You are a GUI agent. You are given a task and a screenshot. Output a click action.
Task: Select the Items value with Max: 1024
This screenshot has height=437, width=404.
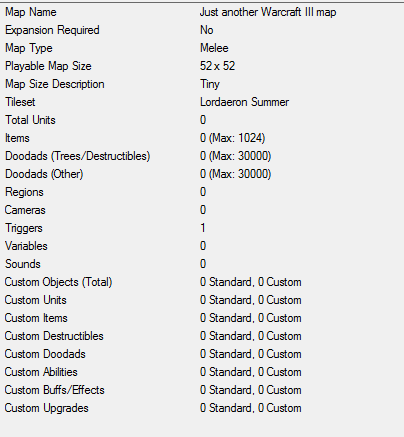pyautogui.click(x=232, y=138)
